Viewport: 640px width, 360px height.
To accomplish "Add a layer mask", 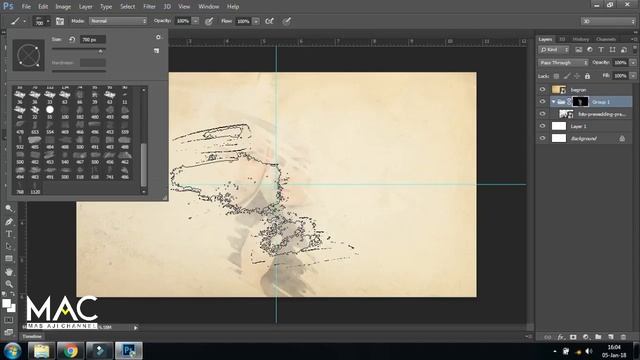I will (x=573, y=337).
